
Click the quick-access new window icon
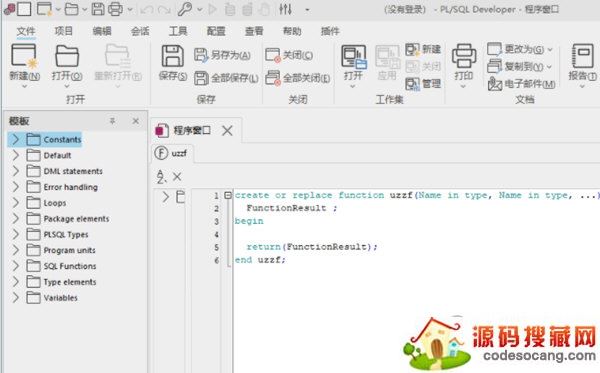44,9
